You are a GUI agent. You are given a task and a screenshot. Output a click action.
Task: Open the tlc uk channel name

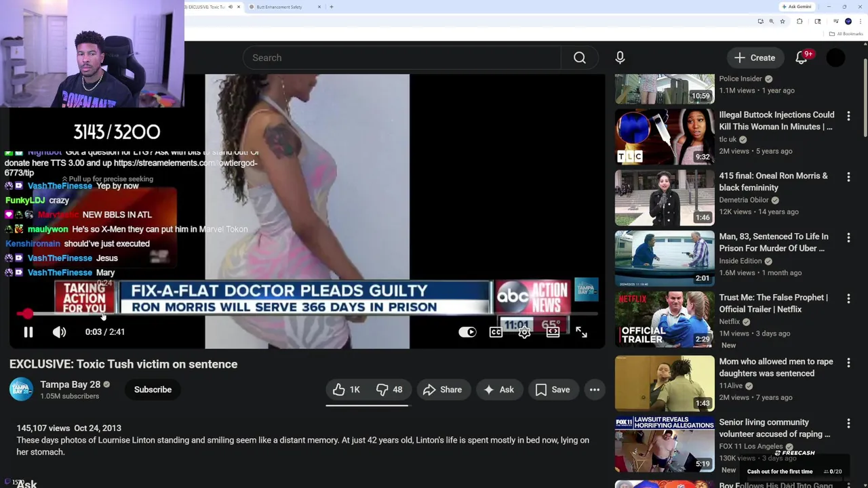coord(728,139)
